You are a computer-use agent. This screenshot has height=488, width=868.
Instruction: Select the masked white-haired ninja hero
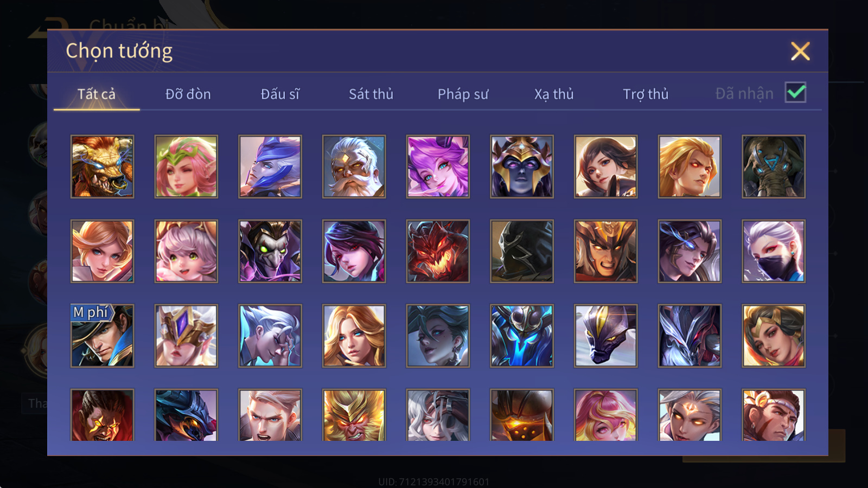773,251
